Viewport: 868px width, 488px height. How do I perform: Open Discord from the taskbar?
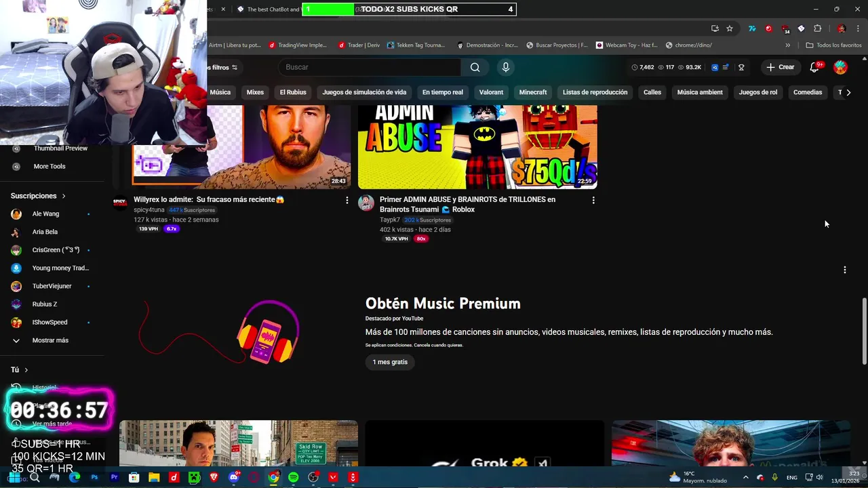(234, 477)
